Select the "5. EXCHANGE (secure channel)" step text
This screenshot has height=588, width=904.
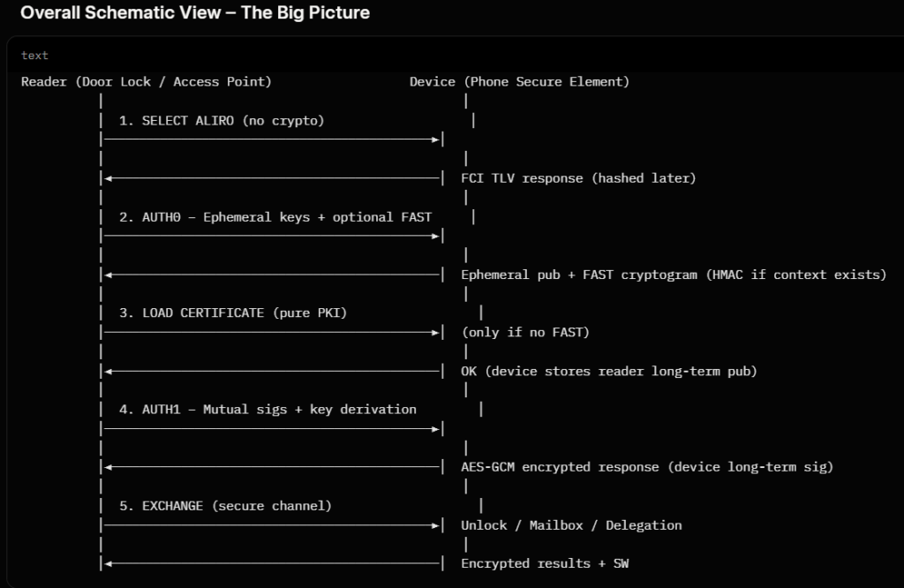tap(225, 506)
